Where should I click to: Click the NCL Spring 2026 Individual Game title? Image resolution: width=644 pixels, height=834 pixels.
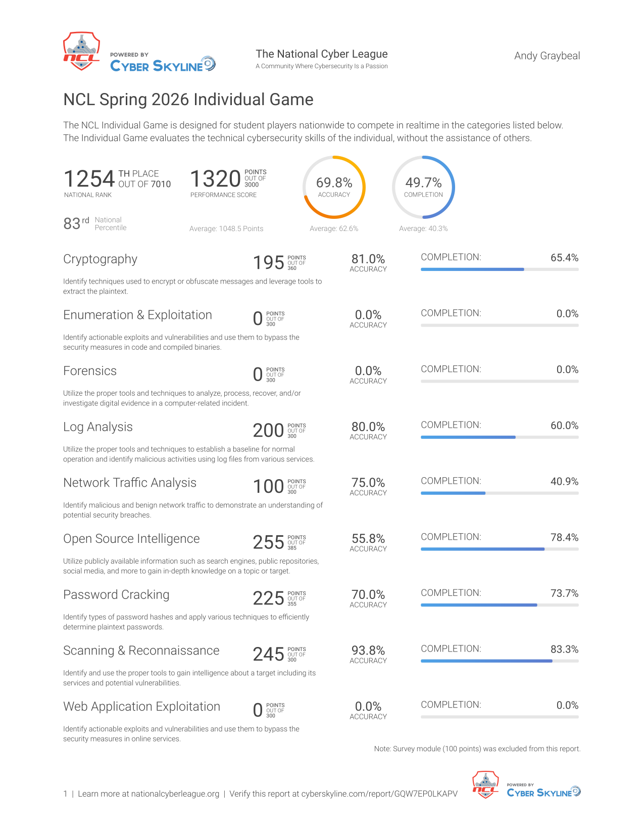[188, 100]
